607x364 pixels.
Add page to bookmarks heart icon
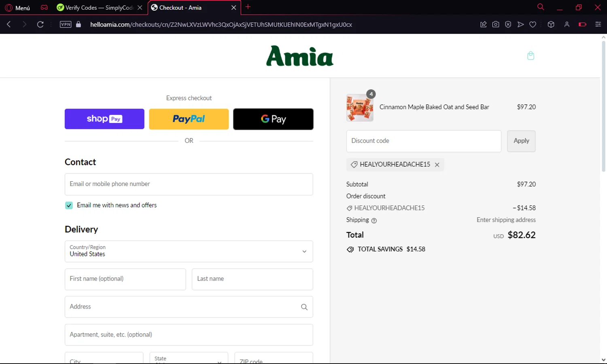coord(533,24)
